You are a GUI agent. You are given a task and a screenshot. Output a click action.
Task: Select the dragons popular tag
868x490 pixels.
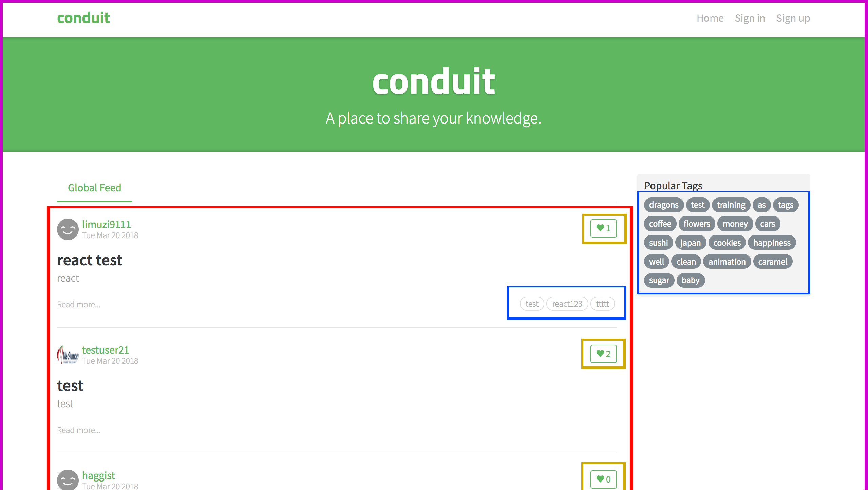[x=664, y=205]
